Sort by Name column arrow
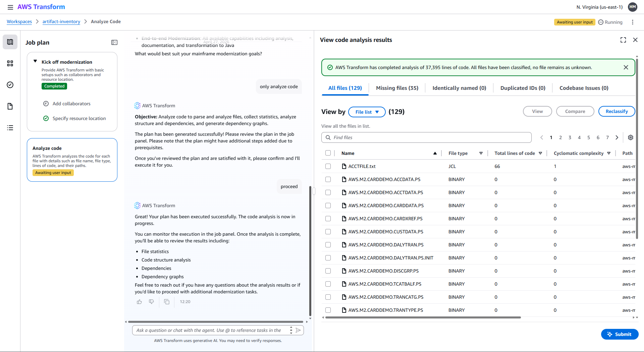 click(435, 153)
